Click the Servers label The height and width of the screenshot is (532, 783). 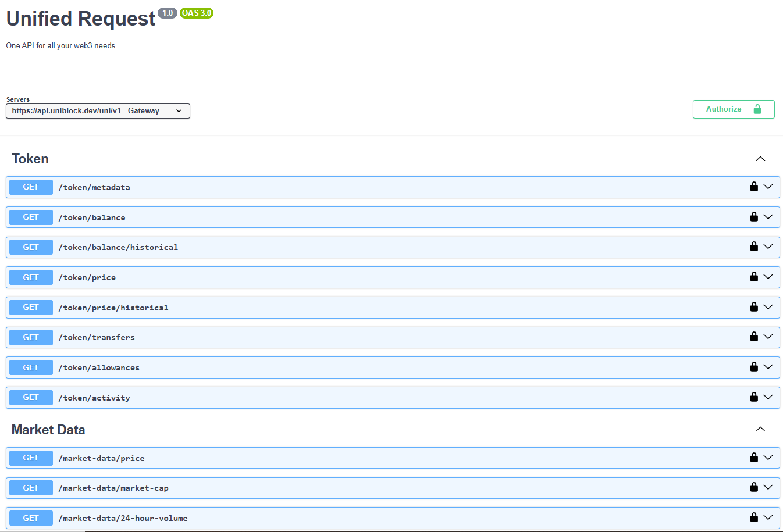click(18, 99)
